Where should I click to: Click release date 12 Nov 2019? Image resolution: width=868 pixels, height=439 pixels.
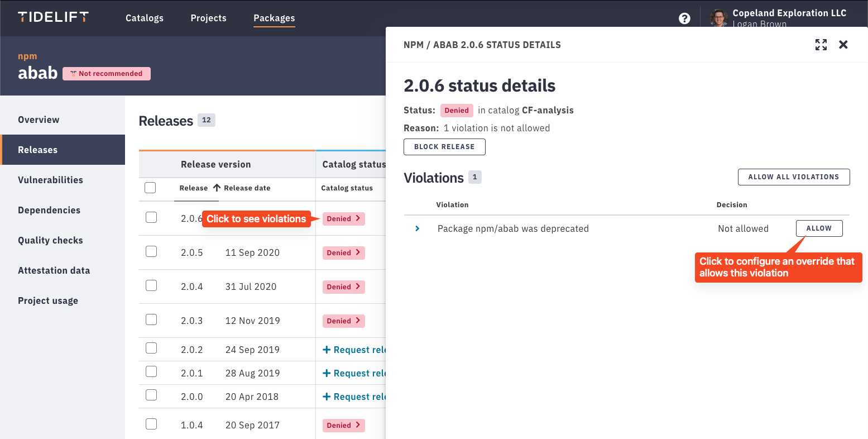coord(252,321)
